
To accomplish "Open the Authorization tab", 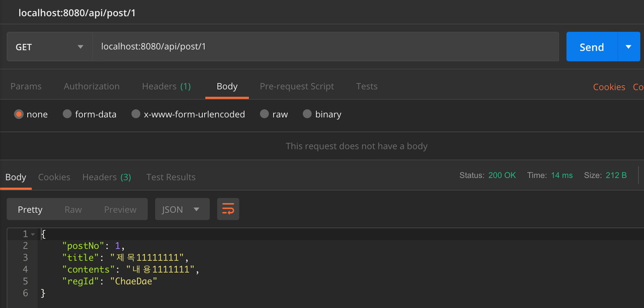I will (92, 86).
